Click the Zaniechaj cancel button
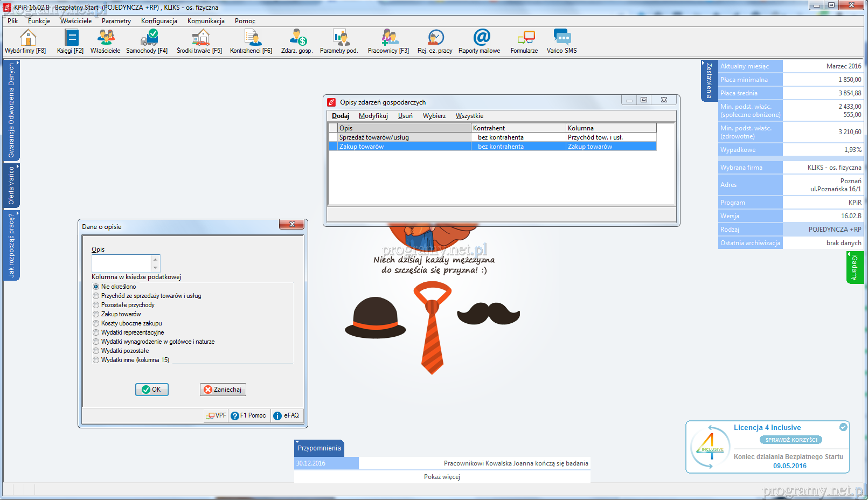 pos(223,390)
